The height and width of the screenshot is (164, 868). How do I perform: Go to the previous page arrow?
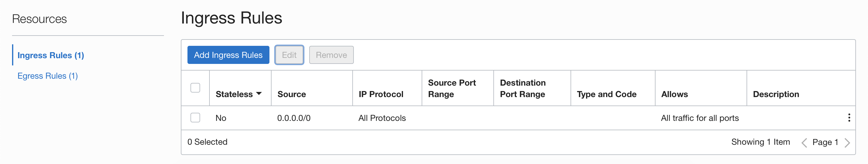tap(804, 143)
